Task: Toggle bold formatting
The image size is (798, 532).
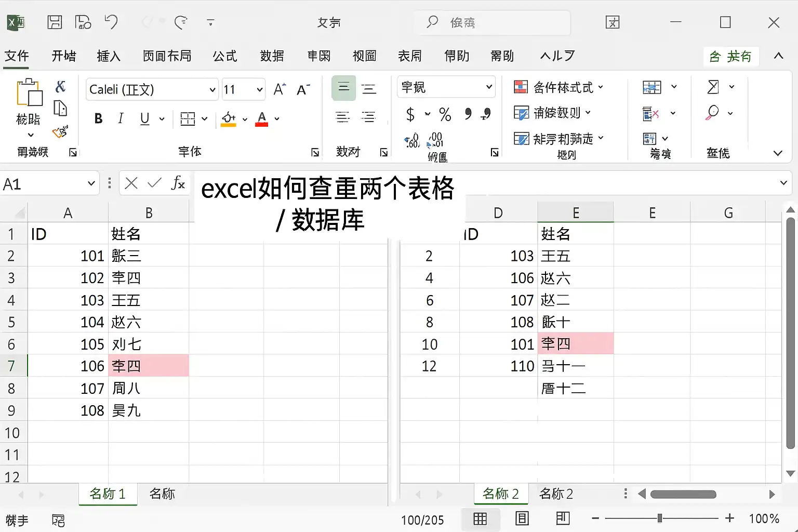Action: click(98, 118)
